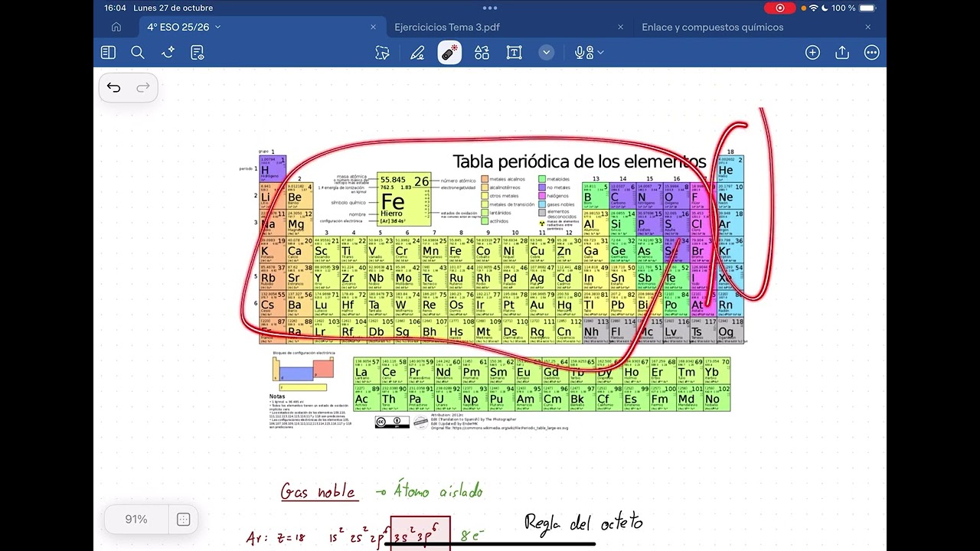Open the 4º ESO 25/26 tab dropdown chevron
The image size is (980, 551).
click(218, 27)
